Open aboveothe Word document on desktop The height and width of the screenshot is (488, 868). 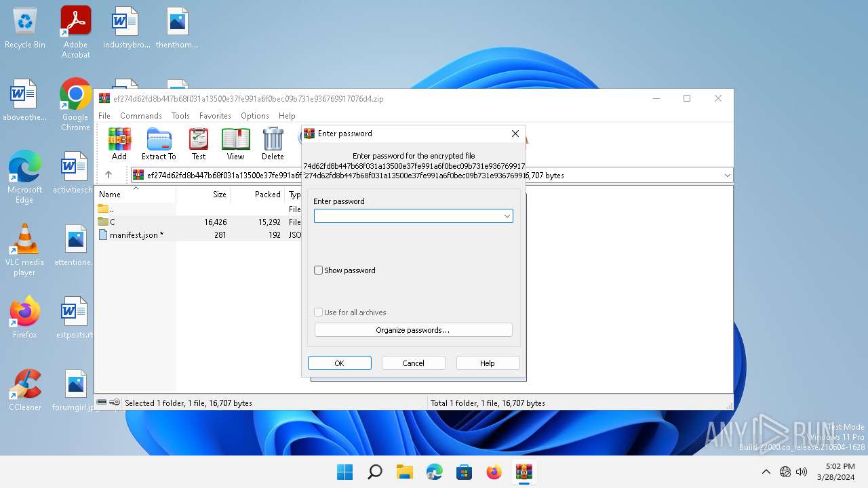pyautogui.click(x=25, y=100)
